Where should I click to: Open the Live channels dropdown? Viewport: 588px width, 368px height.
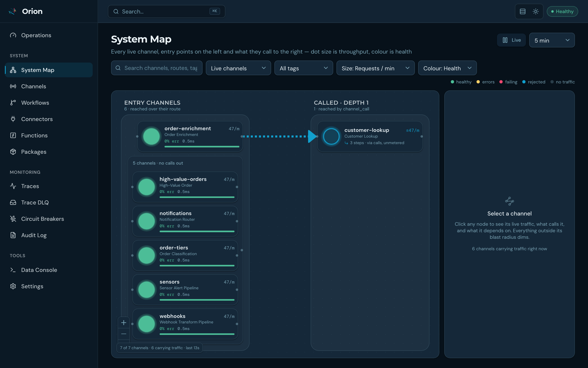pyautogui.click(x=238, y=68)
